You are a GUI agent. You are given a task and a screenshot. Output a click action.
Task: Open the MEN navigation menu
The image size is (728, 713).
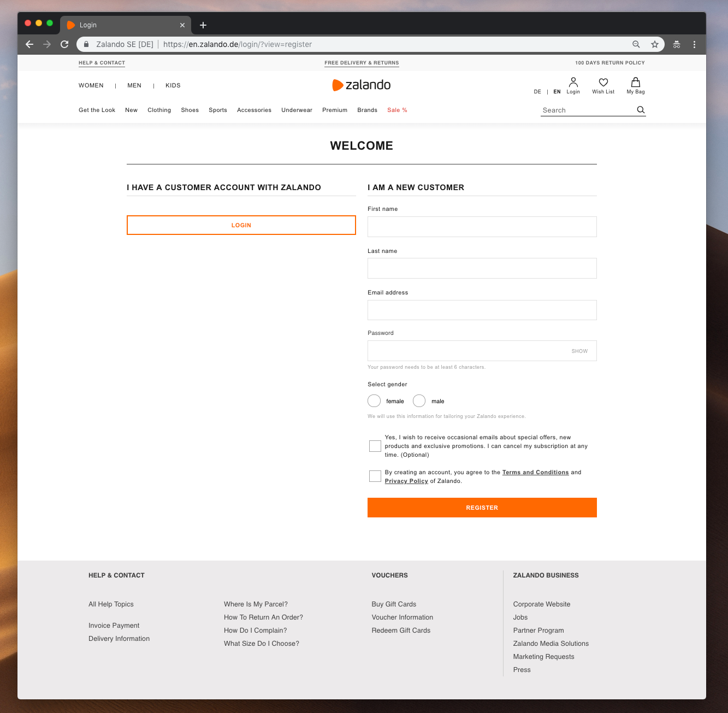[x=134, y=85]
